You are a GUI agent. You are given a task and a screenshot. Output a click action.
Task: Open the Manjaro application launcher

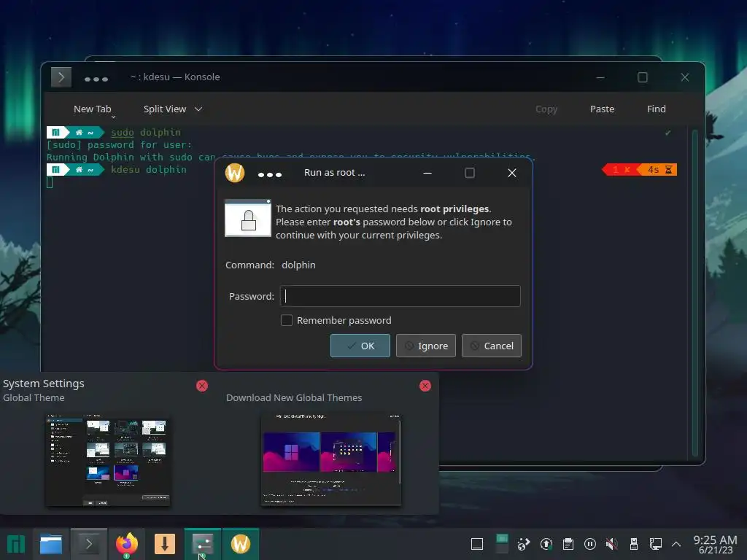tap(16, 544)
